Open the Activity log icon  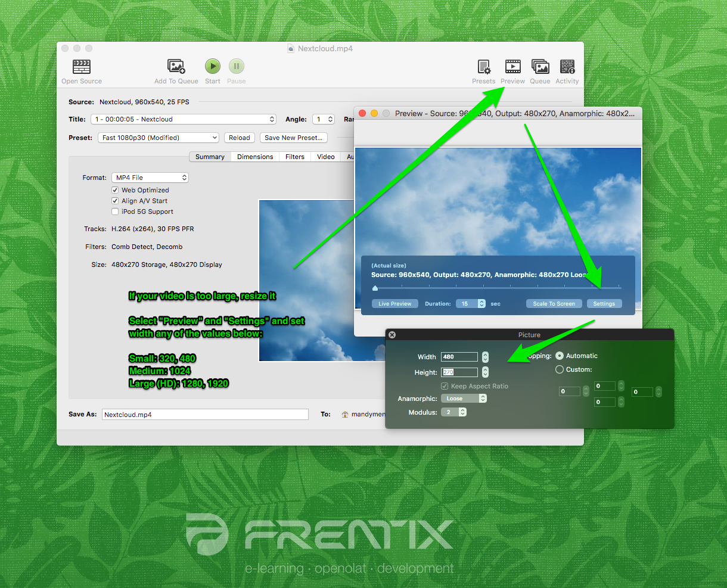click(x=567, y=67)
